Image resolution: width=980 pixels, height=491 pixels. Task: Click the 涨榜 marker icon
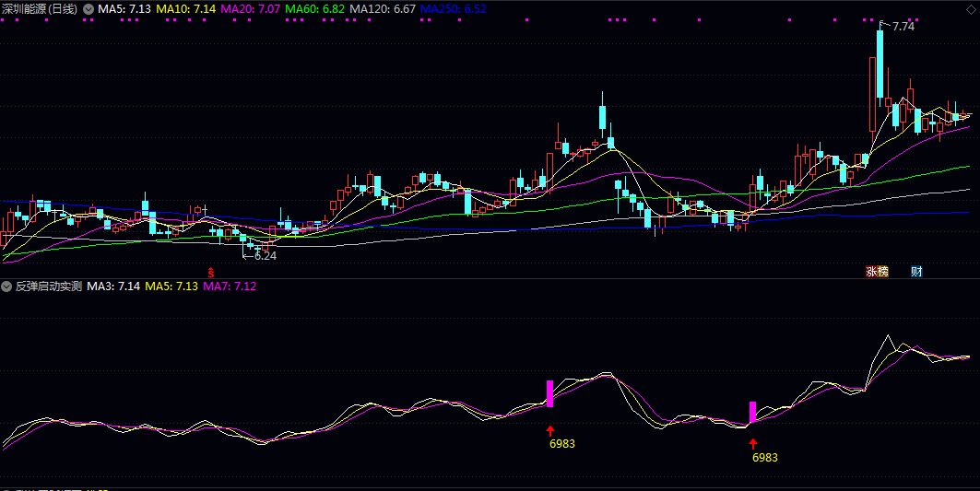point(877,271)
